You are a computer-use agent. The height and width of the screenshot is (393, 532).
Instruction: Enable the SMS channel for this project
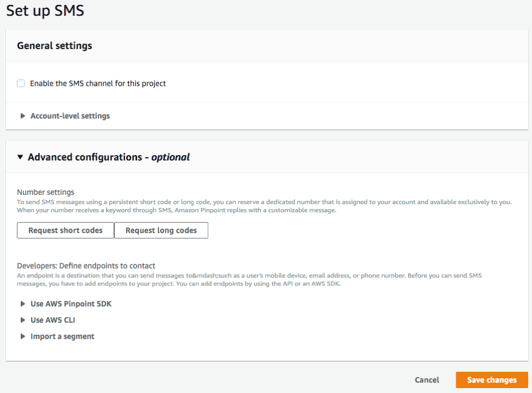20,83
